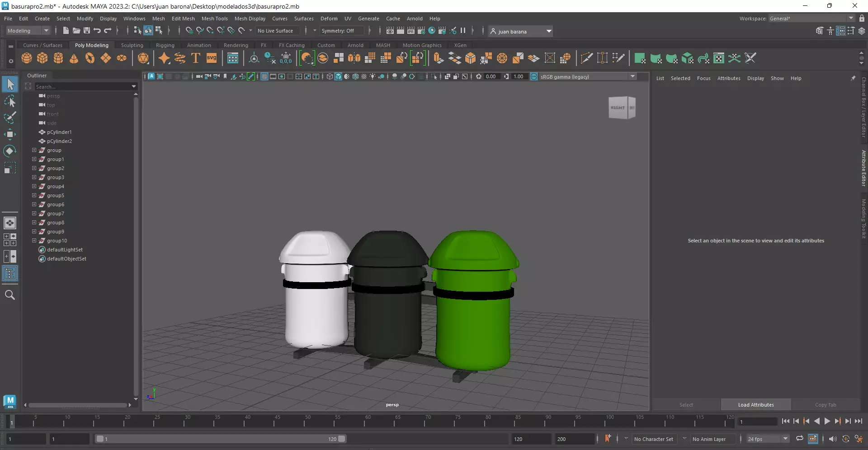868x450 pixels.
Task: Create a polygon cylinder from the shelf
Action: (58, 58)
